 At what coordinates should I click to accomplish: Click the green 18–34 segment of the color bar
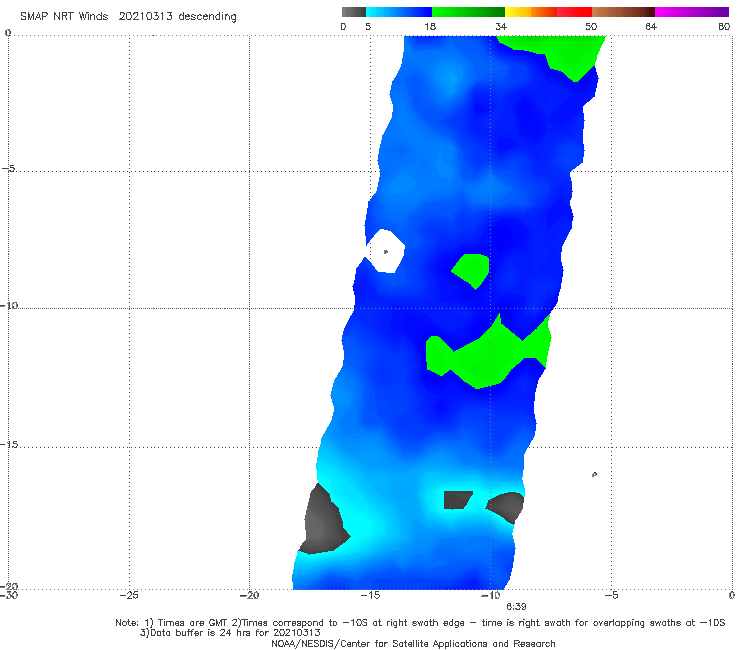(x=468, y=12)
